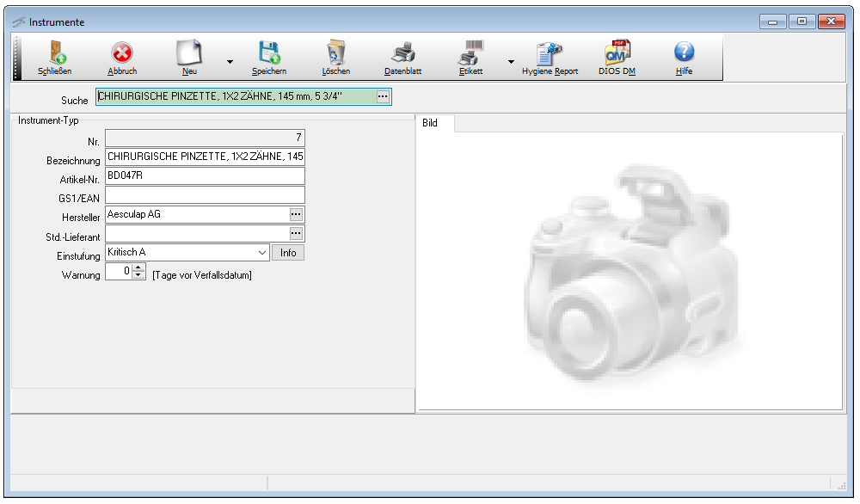Screen dimensions: 860x504
Task: Maximize the Instrumente window
Action: tap(802, 22)
